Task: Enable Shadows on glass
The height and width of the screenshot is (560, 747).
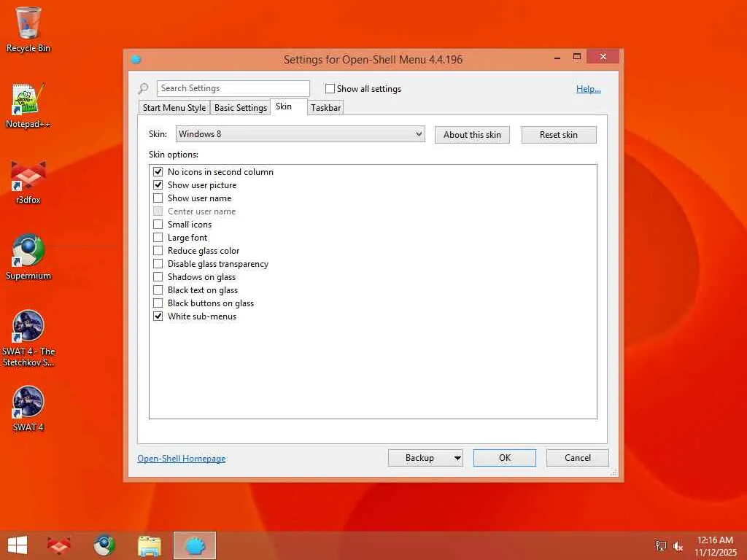Action: pyautogui.click(x=158, y=276)
